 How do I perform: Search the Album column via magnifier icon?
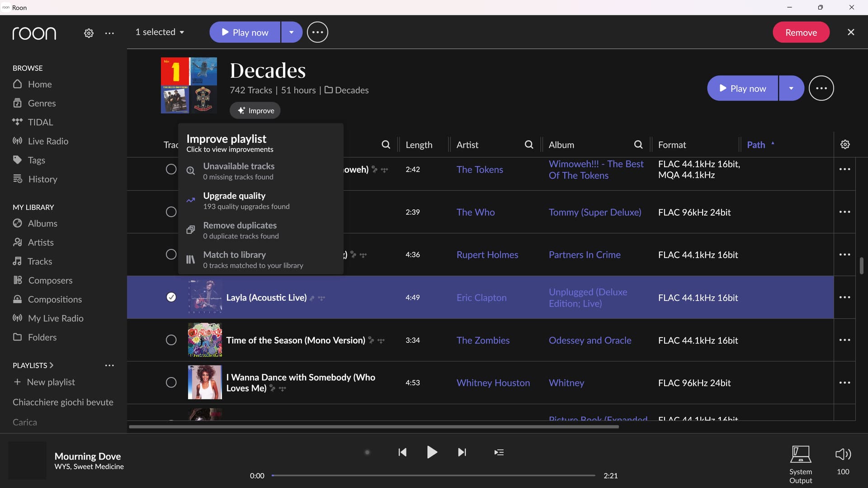[638, 145]
